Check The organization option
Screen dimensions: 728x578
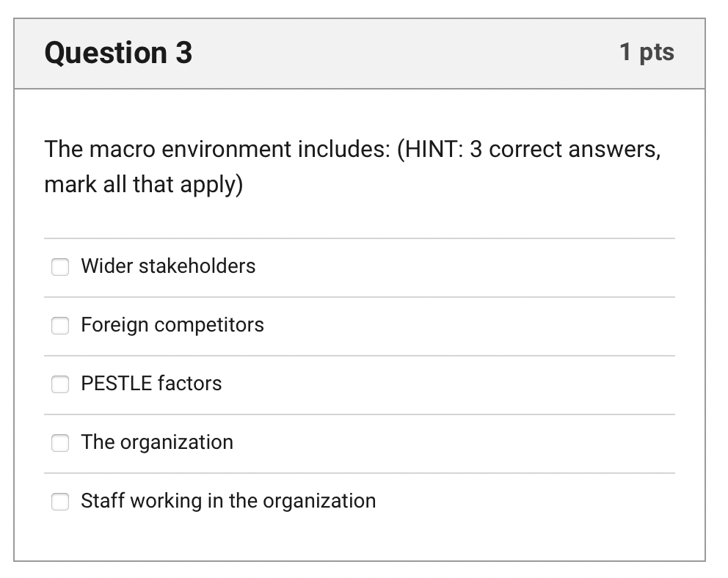(x=60, y=443)
